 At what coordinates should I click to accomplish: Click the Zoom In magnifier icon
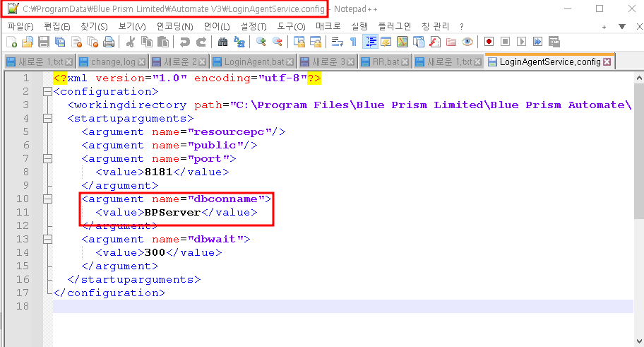point(261,42)
